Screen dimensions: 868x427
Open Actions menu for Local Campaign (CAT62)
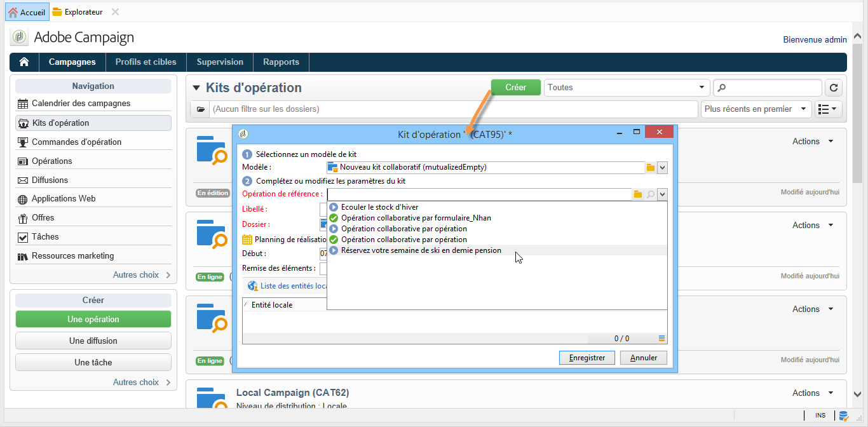coord(813,393)
